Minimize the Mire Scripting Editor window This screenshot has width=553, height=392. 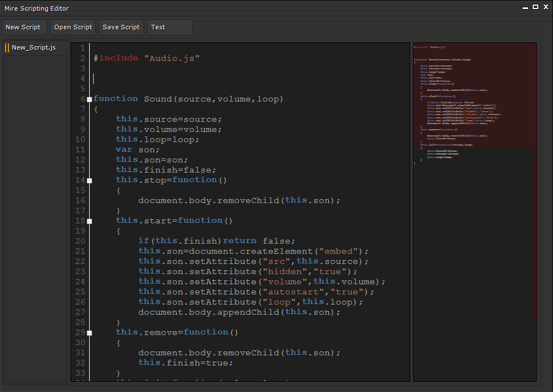coord(525,7)
